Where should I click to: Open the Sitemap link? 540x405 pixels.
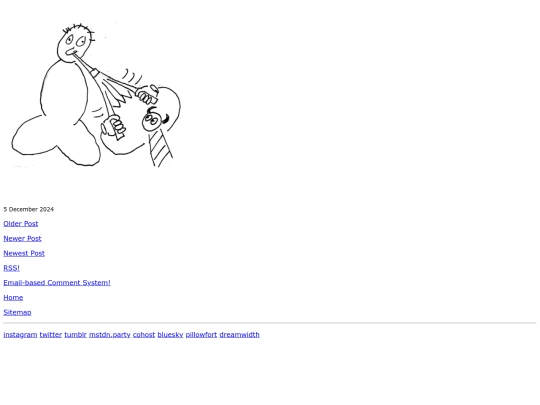[17, 312]
